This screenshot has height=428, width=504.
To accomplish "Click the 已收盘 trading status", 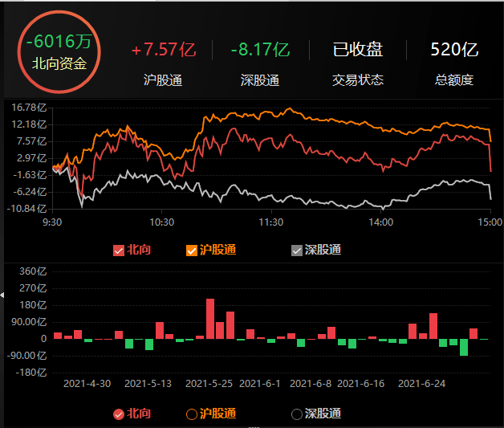I will pyautogui.click(x=358, y=50).
